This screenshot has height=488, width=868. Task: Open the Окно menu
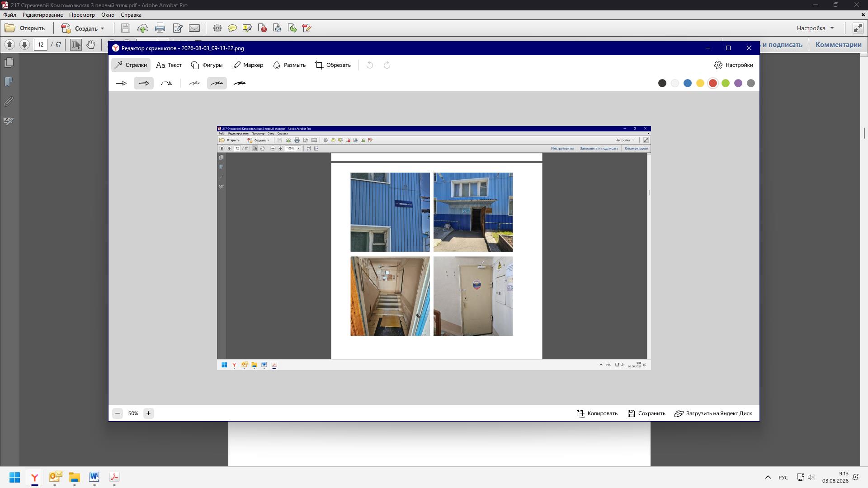click(x=108, y=15)
